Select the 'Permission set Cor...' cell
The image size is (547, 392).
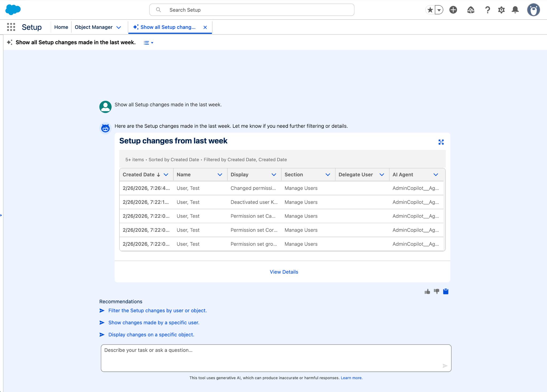pyautogui.click(x=254, y=230)
